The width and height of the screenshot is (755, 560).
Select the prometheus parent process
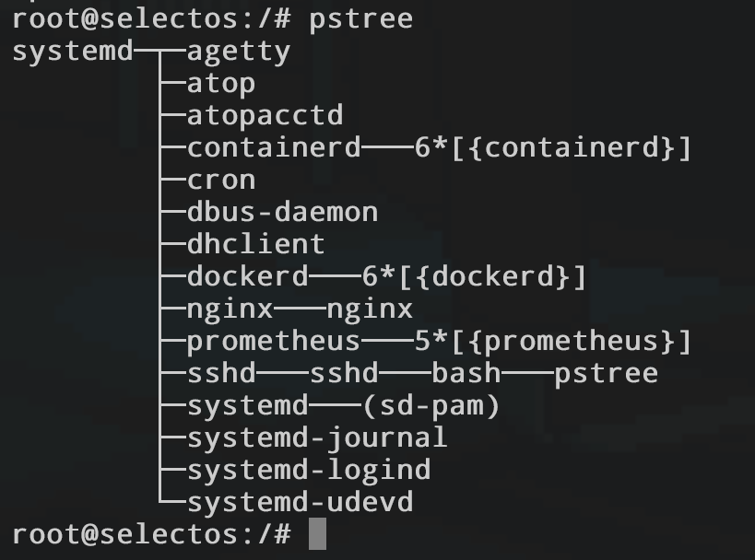(274, 342)
